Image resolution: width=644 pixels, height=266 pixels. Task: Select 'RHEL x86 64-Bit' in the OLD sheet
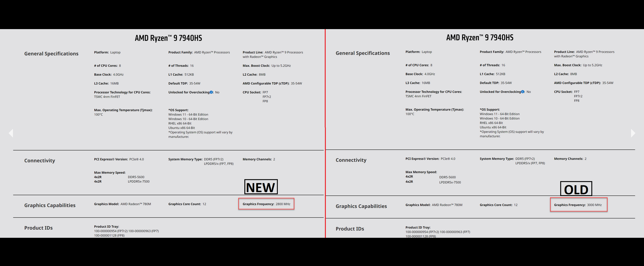(491, 123)
